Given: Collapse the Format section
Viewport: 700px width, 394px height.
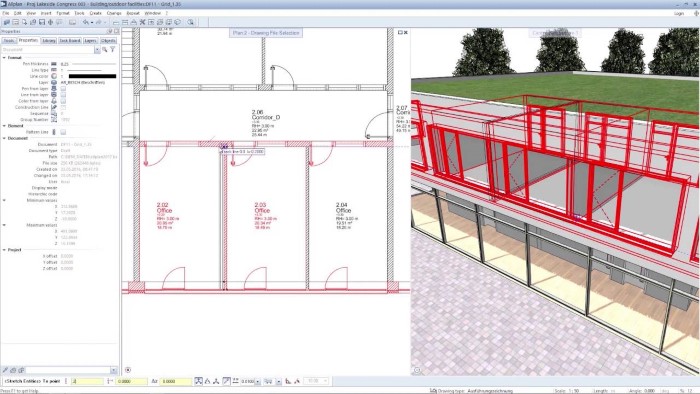Looking at the screenshot, I should coord(4,58).
